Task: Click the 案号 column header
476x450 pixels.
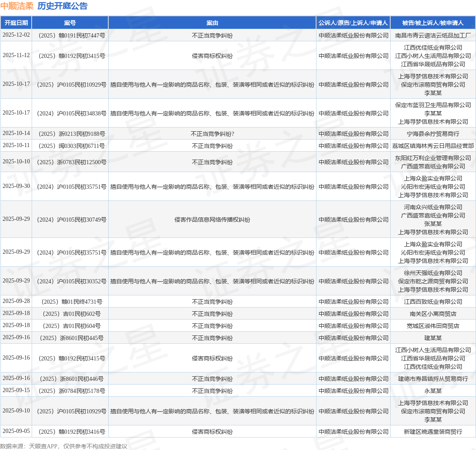Action: [x=70, y=23]
